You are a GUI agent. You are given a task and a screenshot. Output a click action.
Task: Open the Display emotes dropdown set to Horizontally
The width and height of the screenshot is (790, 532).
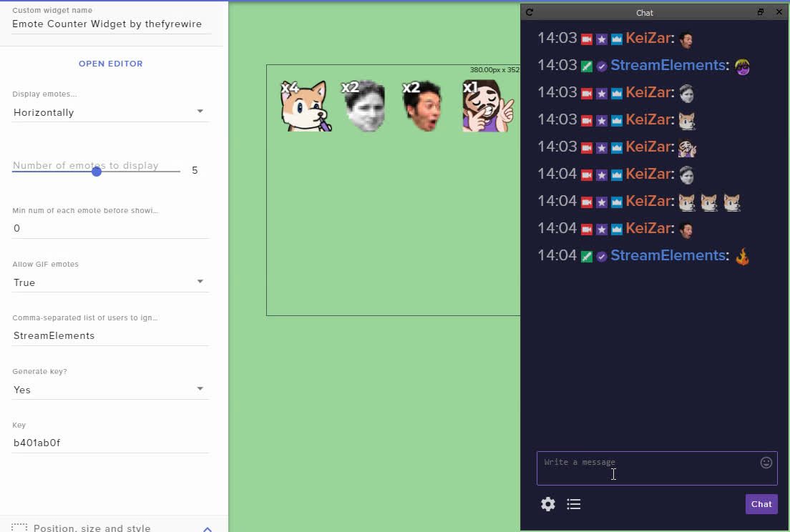click(110, 112)
